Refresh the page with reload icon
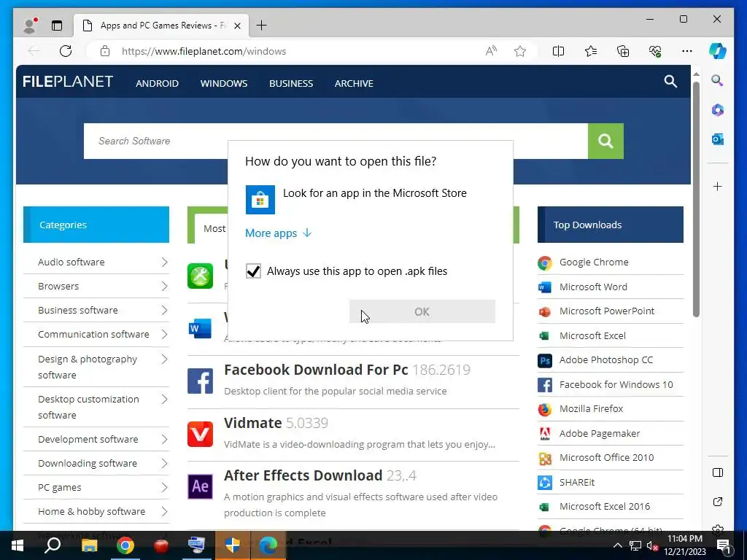Viewport: 747px width, 560px height. click(66, 51)
